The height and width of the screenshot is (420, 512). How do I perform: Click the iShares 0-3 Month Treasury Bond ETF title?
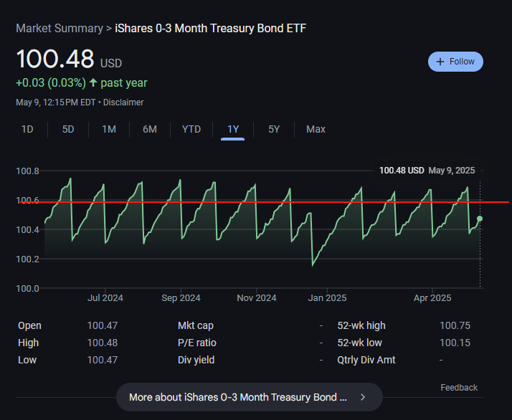point(211,29)
